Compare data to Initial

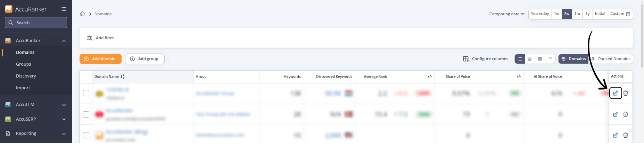pyautogui.click(x=600, y=14)
